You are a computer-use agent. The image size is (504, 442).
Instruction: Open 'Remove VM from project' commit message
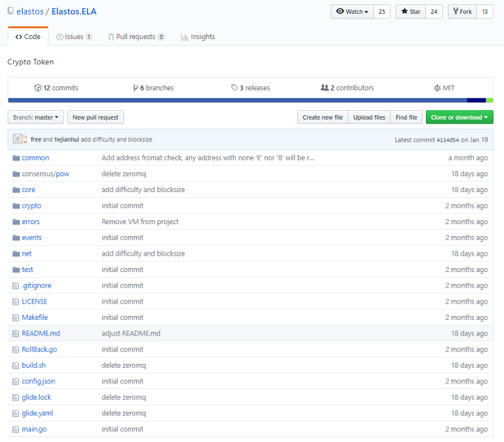(x=140, y=222)
